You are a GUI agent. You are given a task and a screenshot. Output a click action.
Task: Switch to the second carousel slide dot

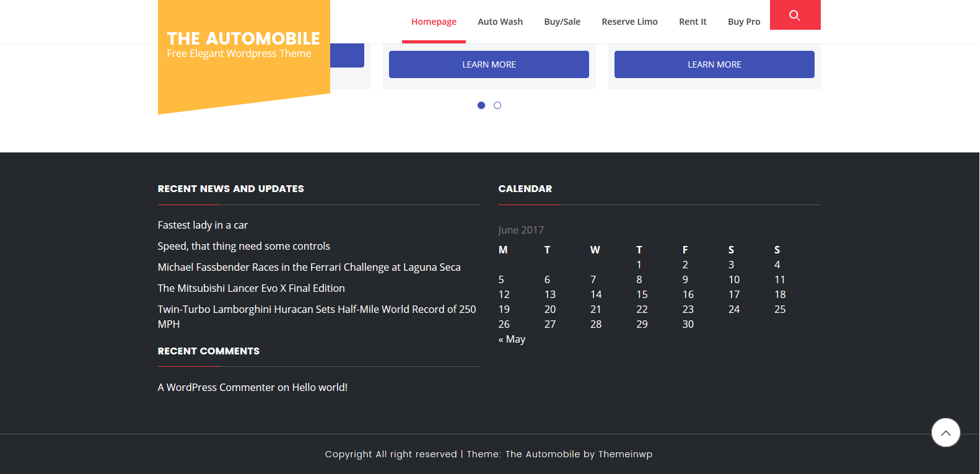(x=497, y=105)
